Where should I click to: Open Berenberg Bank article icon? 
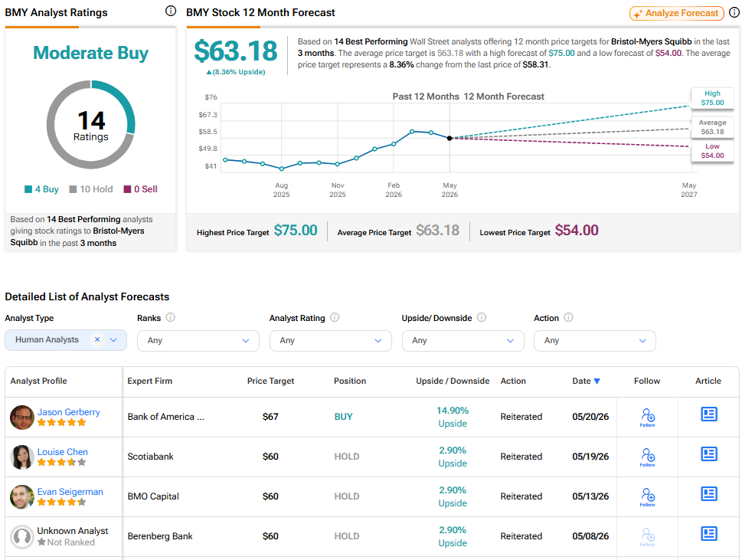[x=708, y=534]
